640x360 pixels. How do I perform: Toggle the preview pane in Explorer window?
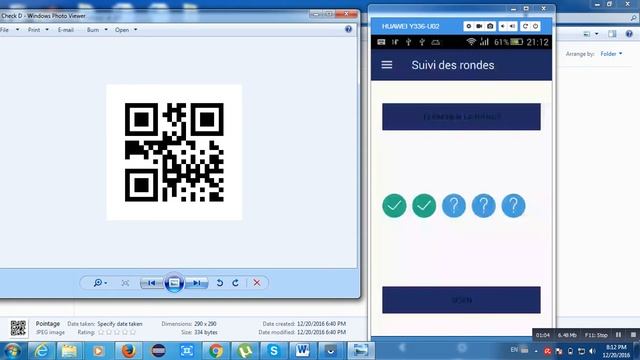pos(612,34)
